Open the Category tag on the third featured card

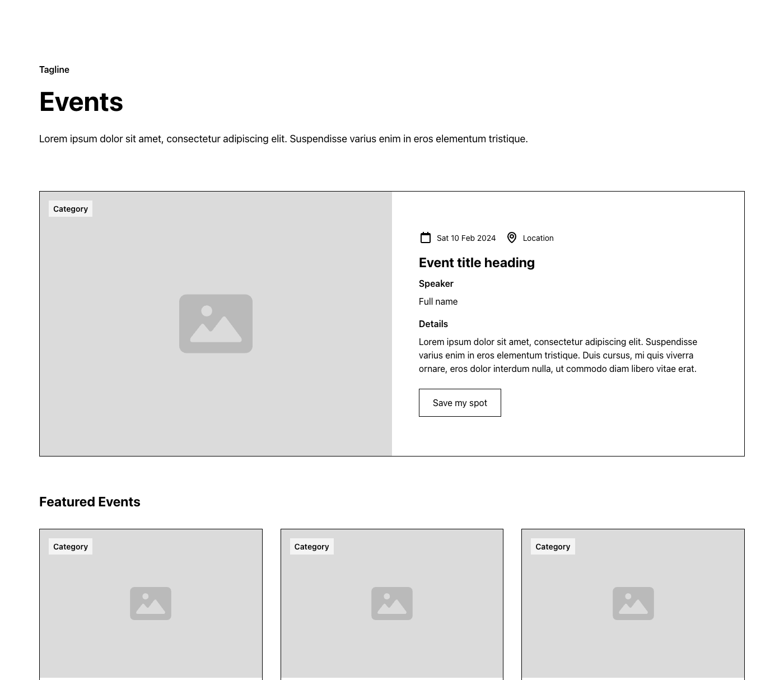click(x=553, y=547)
